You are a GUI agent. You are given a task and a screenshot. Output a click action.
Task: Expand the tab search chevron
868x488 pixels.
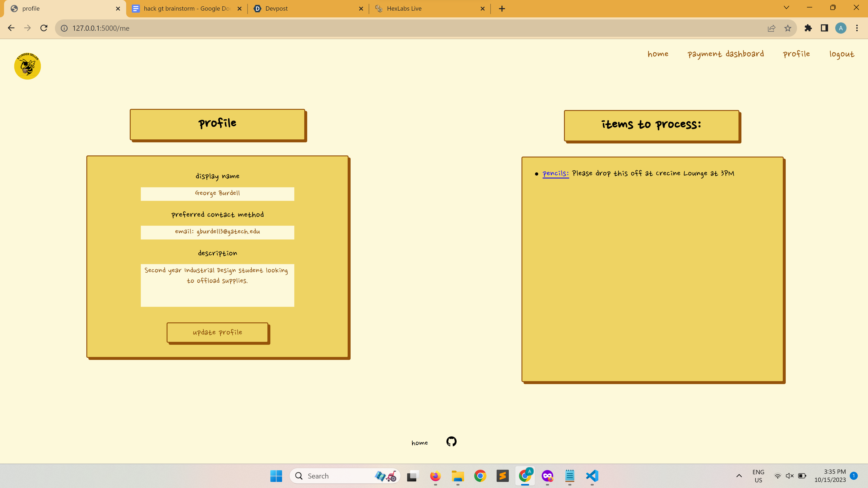point(786,8)
